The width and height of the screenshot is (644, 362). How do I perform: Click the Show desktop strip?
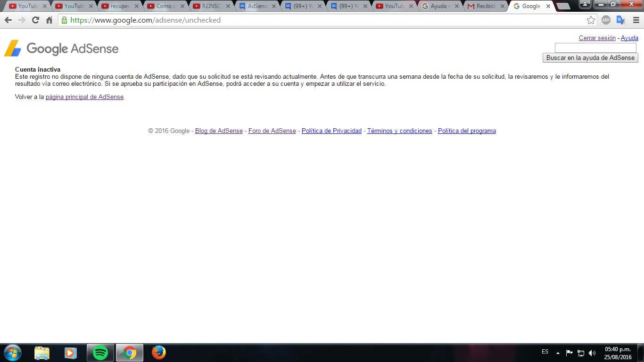[x=641, y=353]
